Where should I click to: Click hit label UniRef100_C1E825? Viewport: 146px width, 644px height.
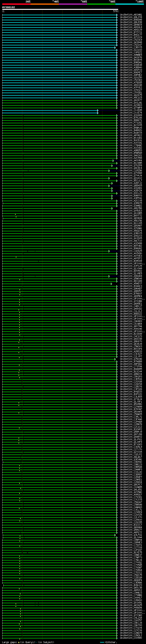(131, 251)
